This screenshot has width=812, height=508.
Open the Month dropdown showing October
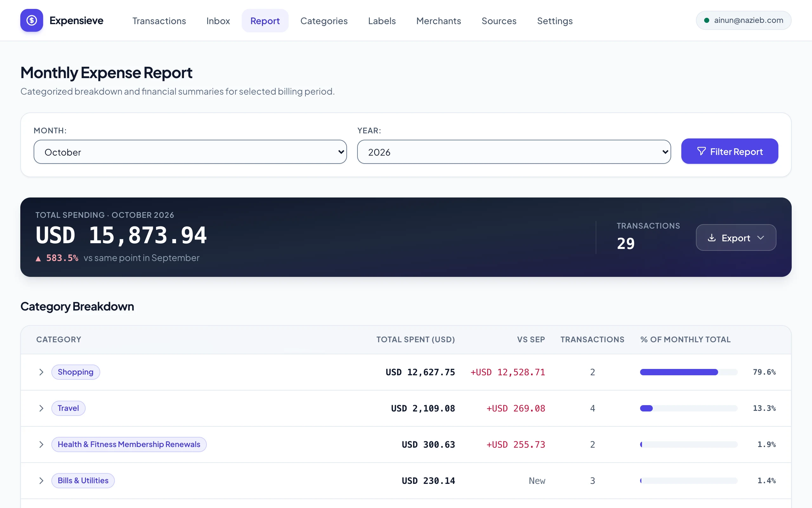[190, 152]
